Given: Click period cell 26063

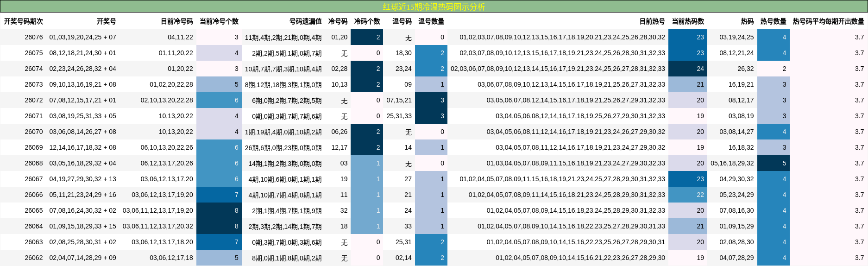Looking at the screenshot, I should [34, 242].
